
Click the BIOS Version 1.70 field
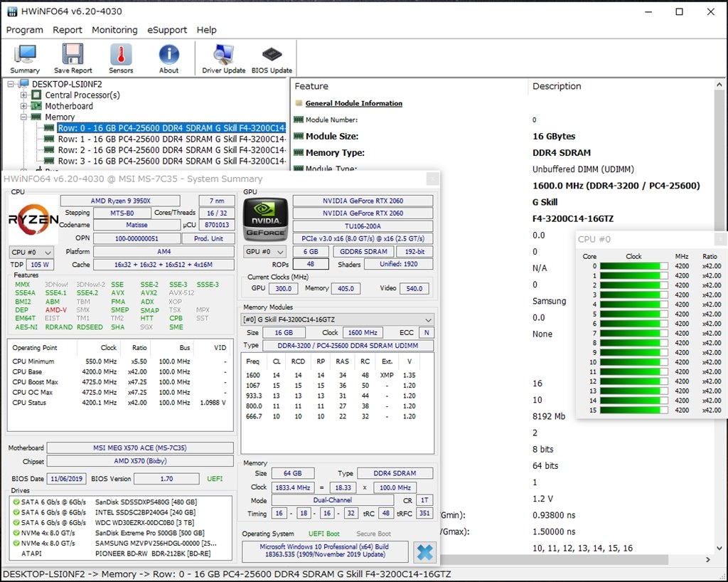coord(166,478)
